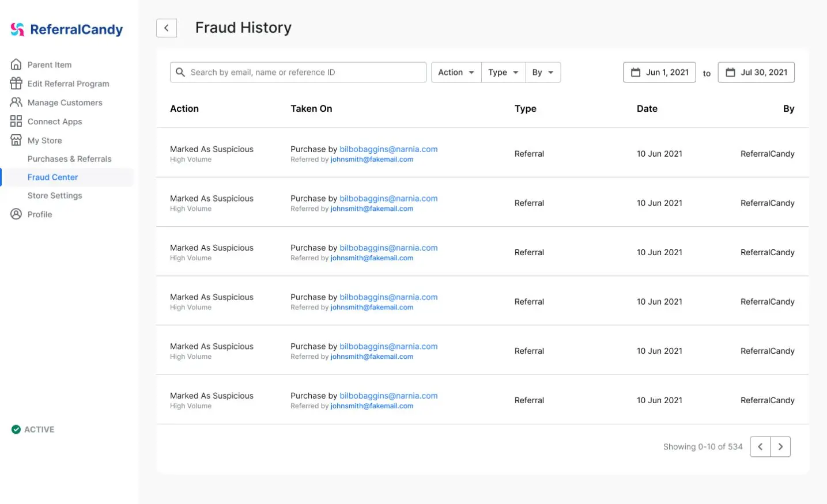Go to Manage Customers
The image size is (827, 504).
pos(65,103)
